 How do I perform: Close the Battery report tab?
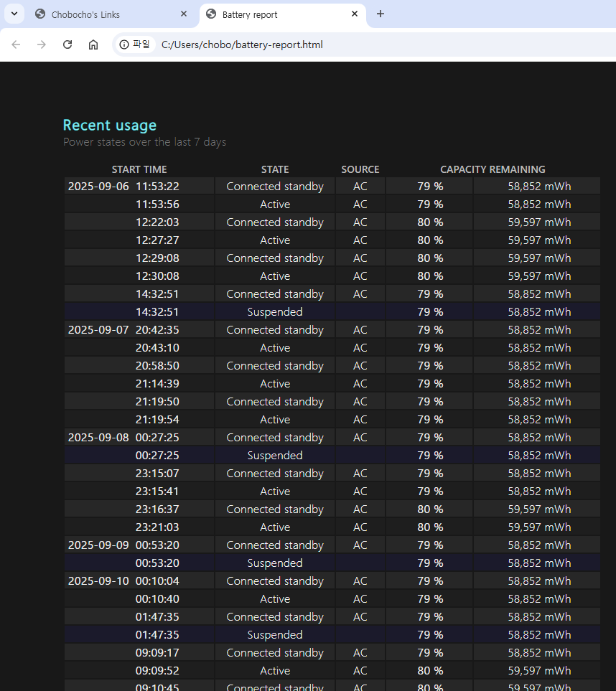point(354,14)
